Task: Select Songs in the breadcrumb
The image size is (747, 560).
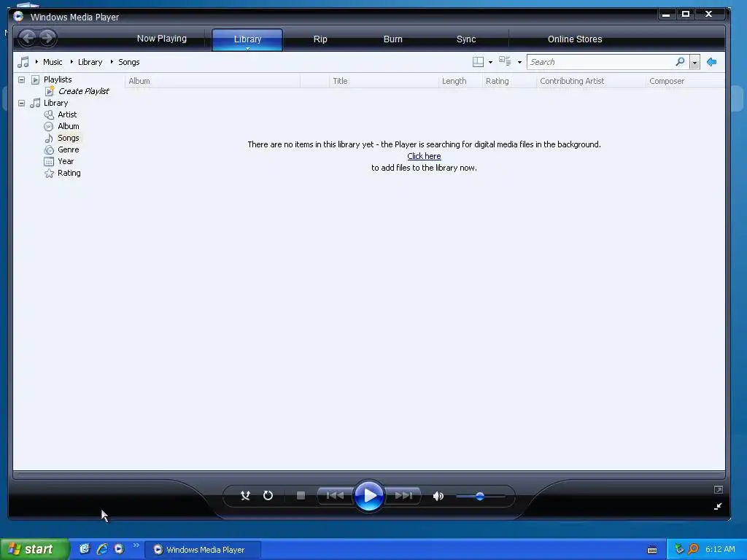Action: [128, 62]
